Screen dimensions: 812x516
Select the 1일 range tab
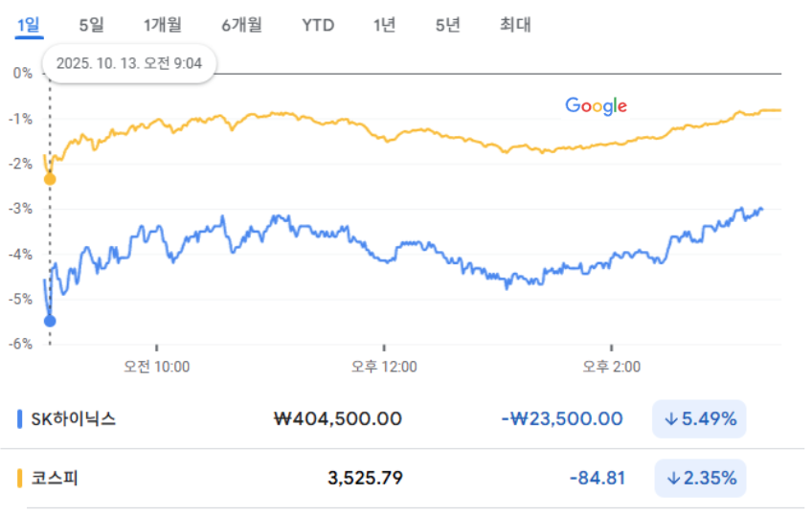(29, 26)
